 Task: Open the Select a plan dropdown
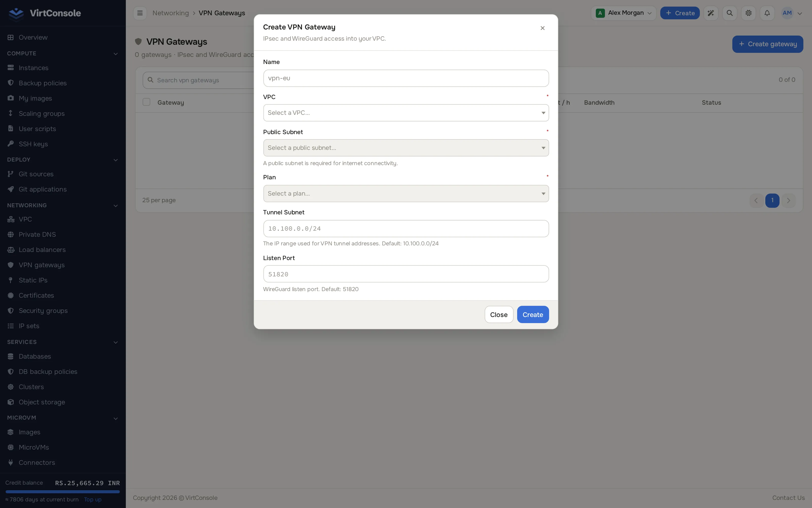click(406, 194)
